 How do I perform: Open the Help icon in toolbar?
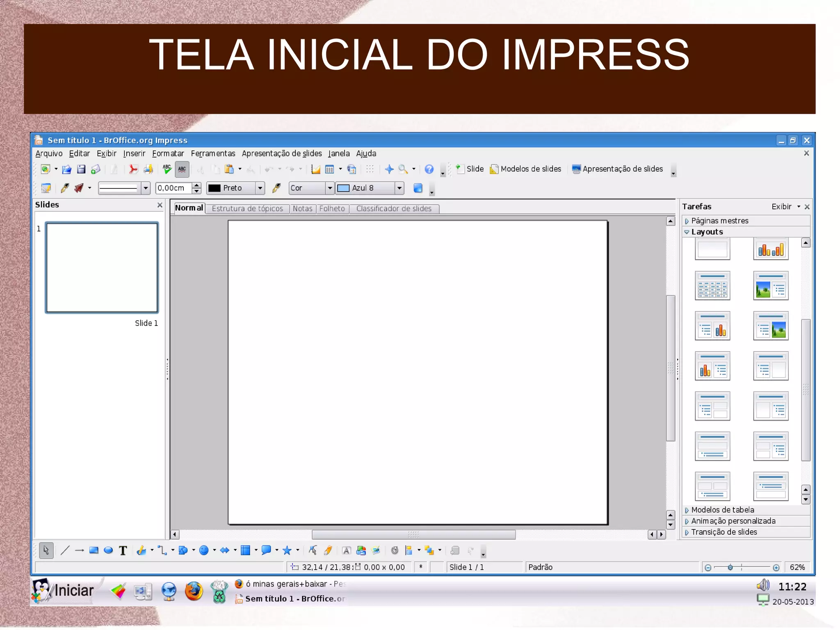click(x=429, y=169)
